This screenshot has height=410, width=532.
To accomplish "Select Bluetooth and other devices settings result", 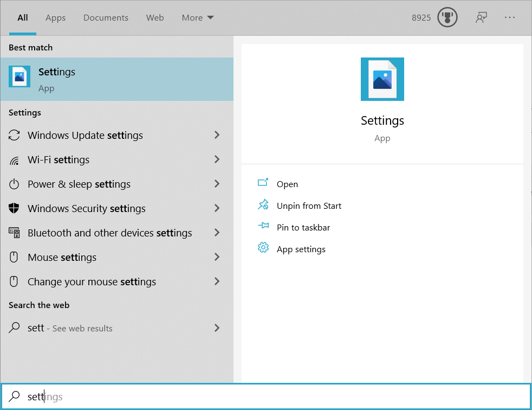I will (x=117, y=233).
